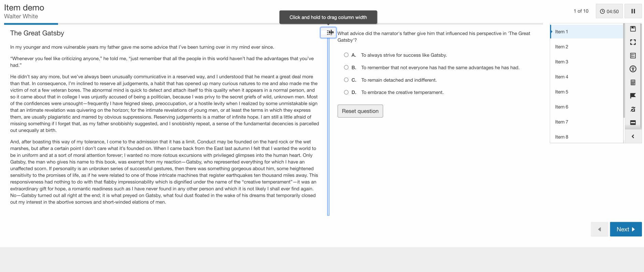Click the Reset question button
Image resolution: width=644 pixels, height=272 pixels.
[360, 111]
